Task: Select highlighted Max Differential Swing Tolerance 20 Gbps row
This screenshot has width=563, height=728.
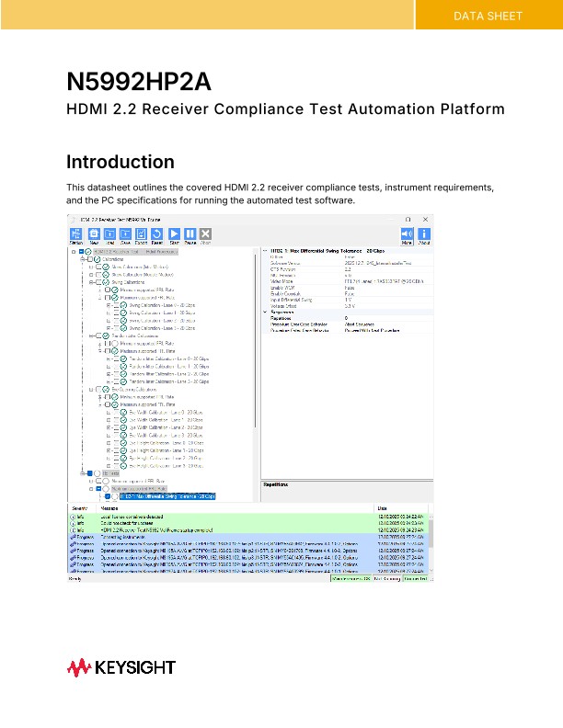Action: tap(167, 496)
